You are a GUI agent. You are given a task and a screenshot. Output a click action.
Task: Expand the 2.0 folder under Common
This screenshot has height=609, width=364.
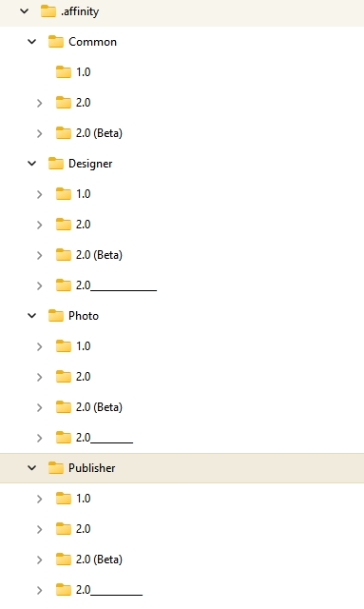(x=40, y=103)
